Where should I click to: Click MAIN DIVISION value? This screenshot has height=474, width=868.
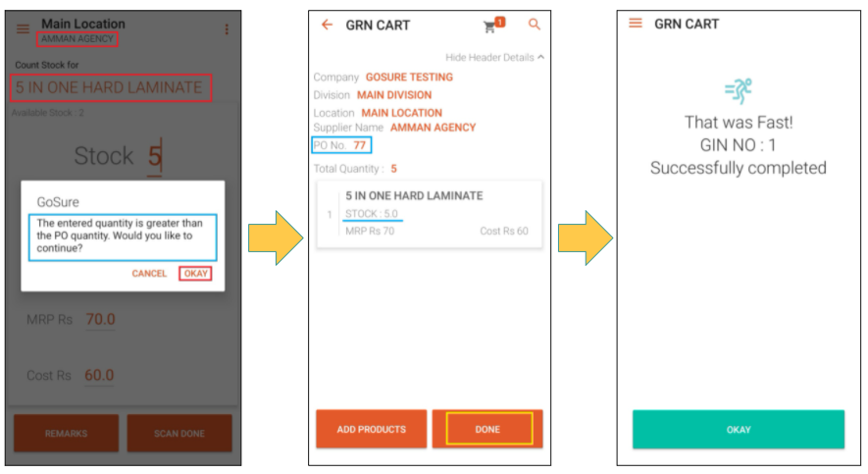[x=394, y=95]
